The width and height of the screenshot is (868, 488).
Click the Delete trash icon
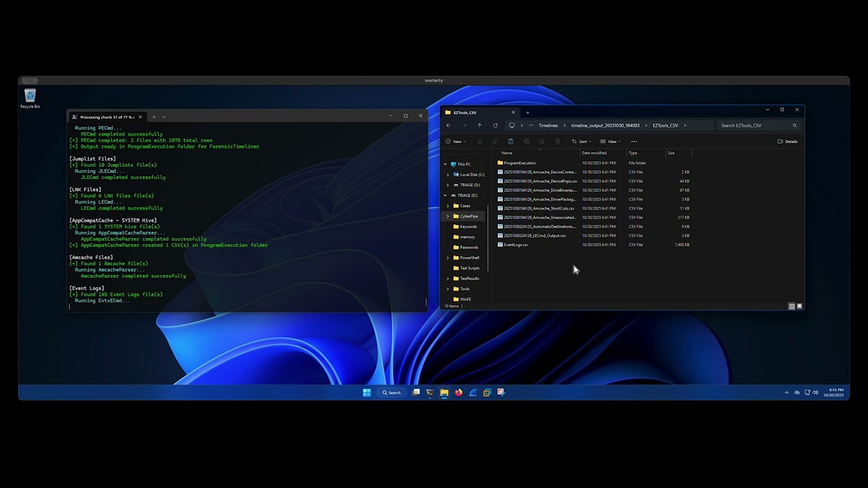point(557,142)
